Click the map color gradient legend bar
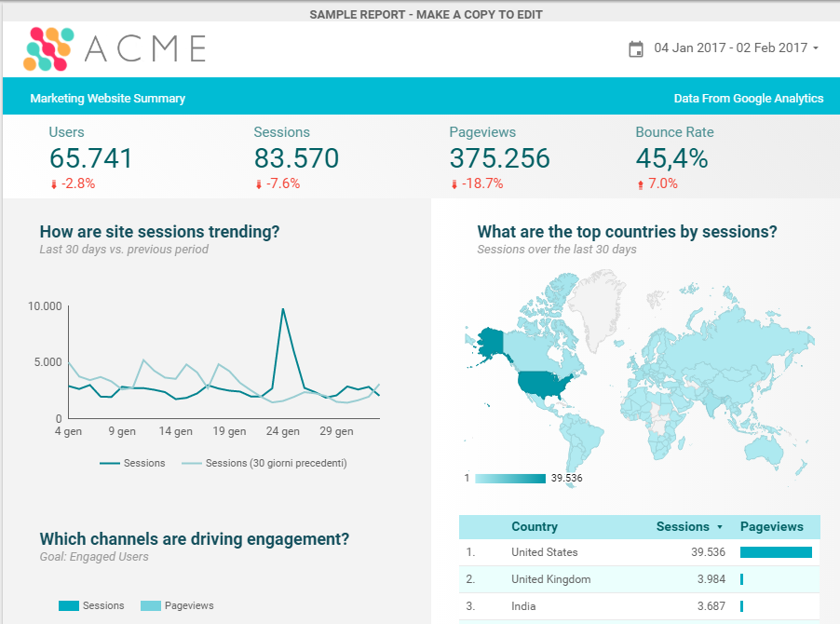Image resolution: width=840 pixels, height=624 pixels. pyautogui.click(x=510, y=479)
